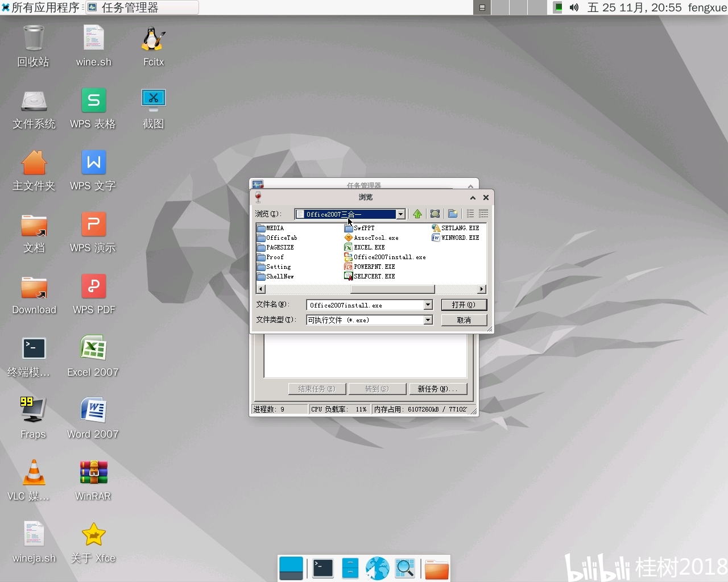The image size is (728, 582).
Task: Select the ShellNew folder
Action: click(275, 277)
